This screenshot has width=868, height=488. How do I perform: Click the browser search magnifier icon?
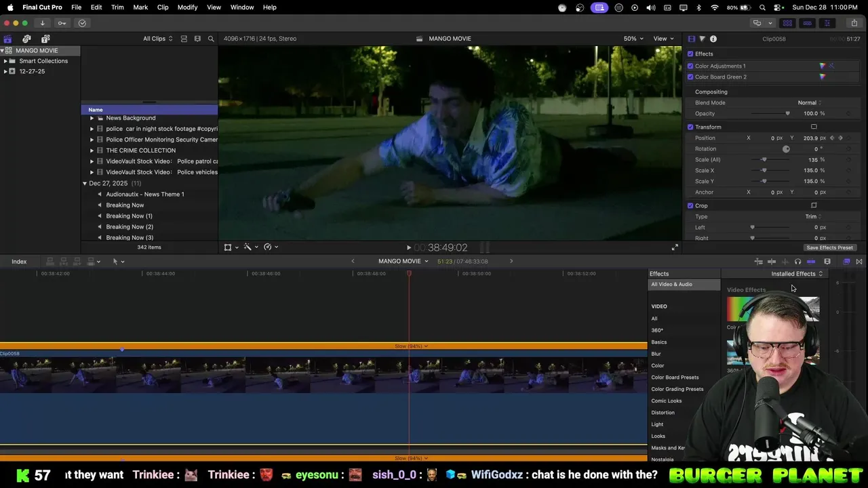click(211, 39)
